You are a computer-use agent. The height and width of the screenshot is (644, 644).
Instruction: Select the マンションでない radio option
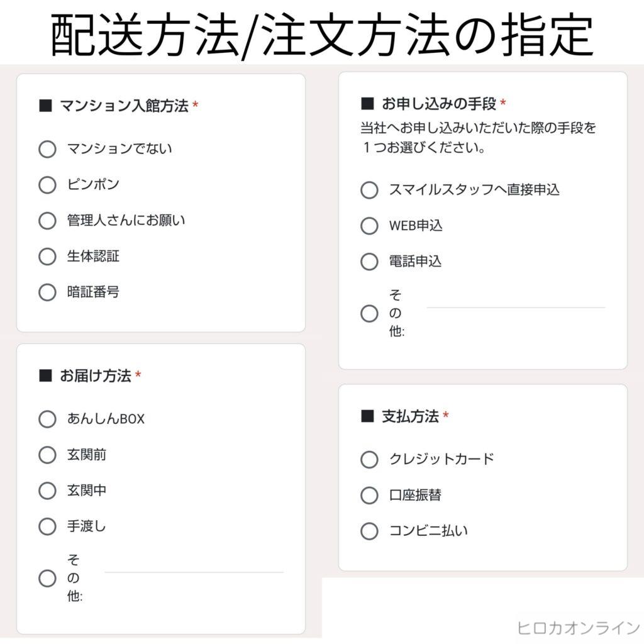(48, 149)
